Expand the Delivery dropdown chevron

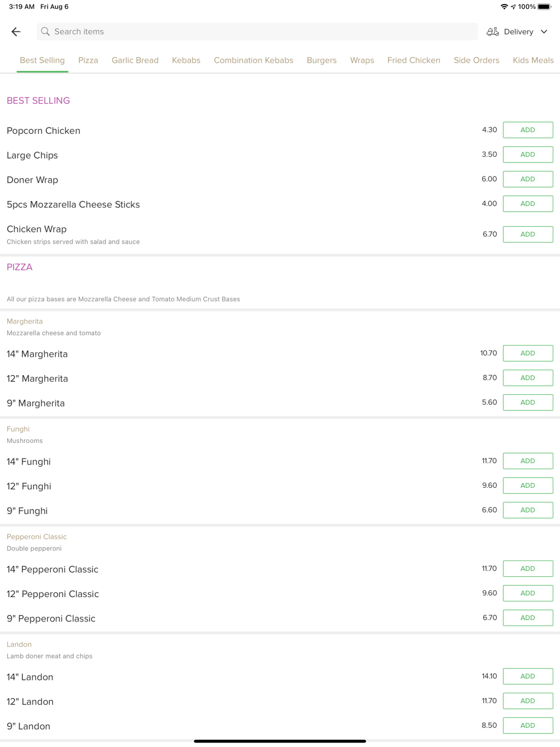coord(544,32)
